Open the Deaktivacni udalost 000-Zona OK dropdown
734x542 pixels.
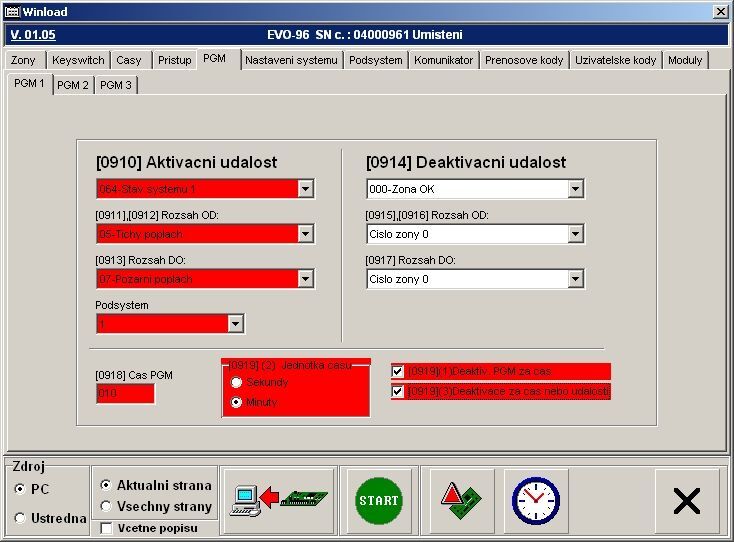(574, 189)
